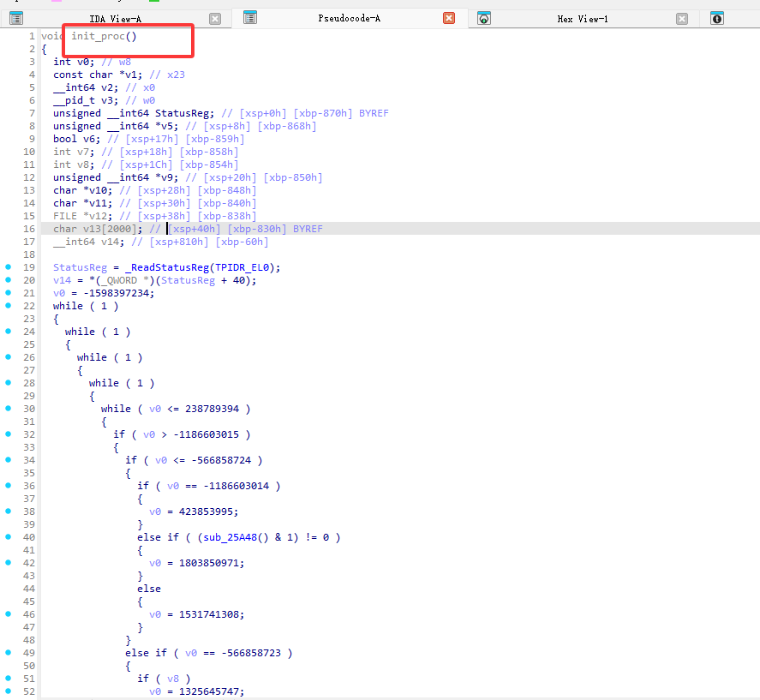Click the StatusReg declaration on line 7
The image size is (760, 700).
134,113
